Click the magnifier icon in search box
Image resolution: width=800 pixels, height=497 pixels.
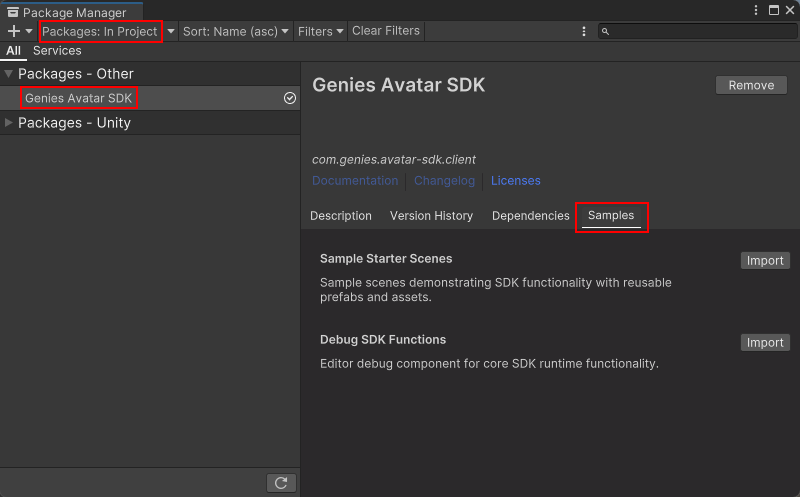606,32
